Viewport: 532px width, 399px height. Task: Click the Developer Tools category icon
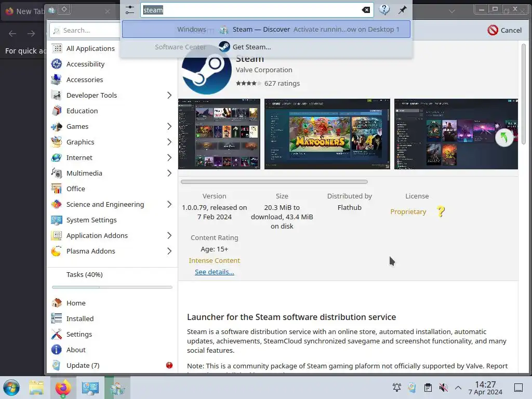point(56,95)
